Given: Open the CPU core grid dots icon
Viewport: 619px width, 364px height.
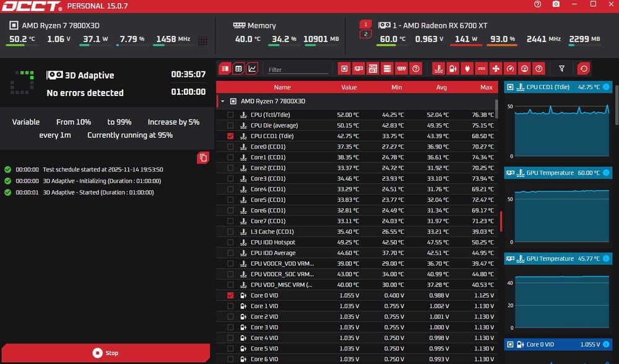Looking at the screenshot, I should [202, 40].
